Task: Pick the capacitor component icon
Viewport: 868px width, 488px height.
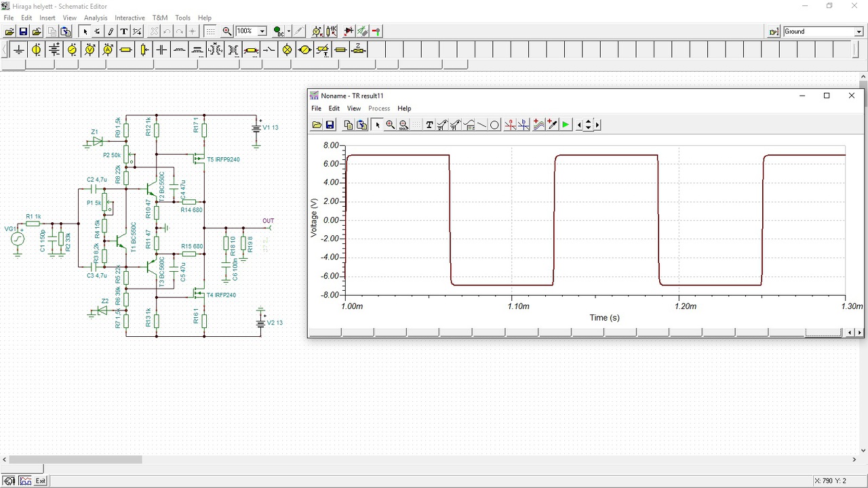Action: [161, 49]
